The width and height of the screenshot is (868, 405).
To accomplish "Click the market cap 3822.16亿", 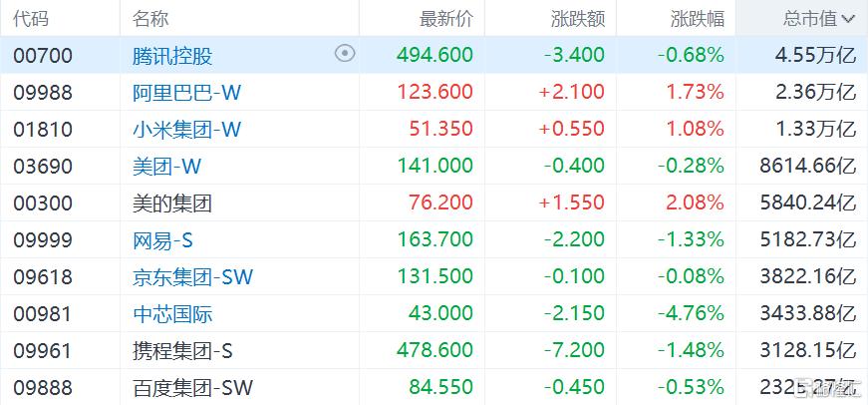I will pos(808,276).
